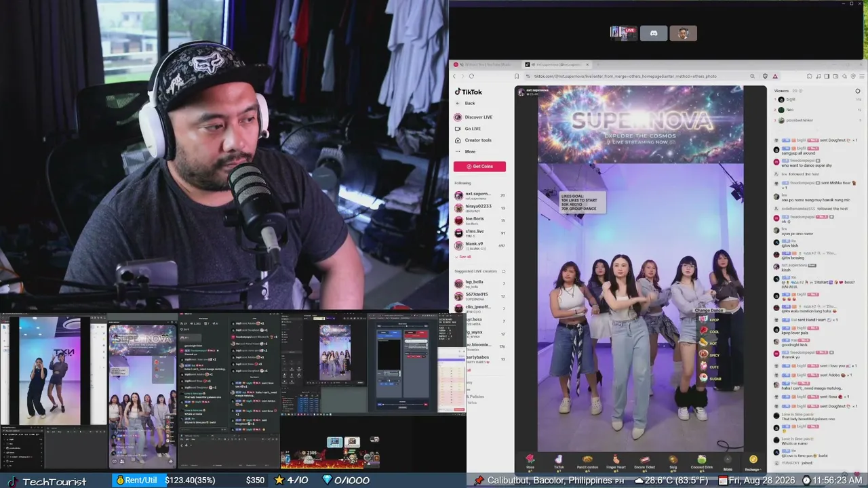Select COOL in the Change Dance list
The height and width of the screenshot is (488, 868).
click(x=710, y=331)
